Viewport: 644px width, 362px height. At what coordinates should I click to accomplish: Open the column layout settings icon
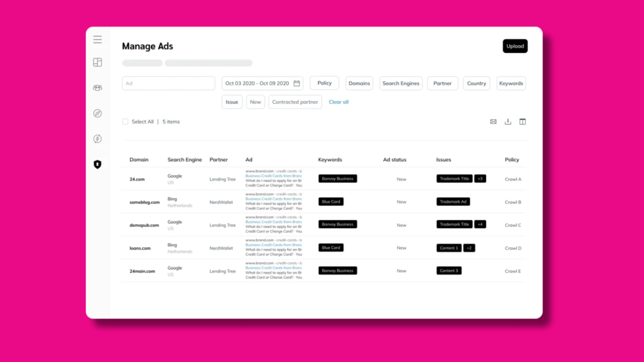pyautogui.click(x=523, y=121)
